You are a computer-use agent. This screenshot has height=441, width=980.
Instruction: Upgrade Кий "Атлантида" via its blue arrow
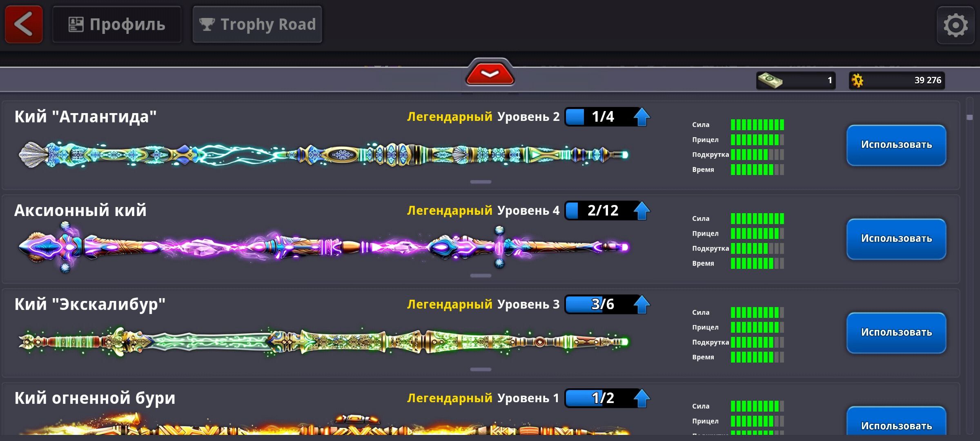pos(642,117)
